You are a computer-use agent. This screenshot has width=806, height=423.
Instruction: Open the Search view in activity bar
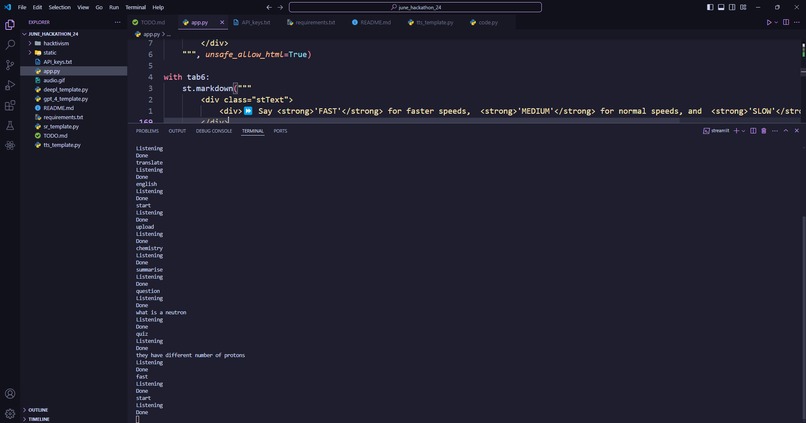click(x=10, y=45)
